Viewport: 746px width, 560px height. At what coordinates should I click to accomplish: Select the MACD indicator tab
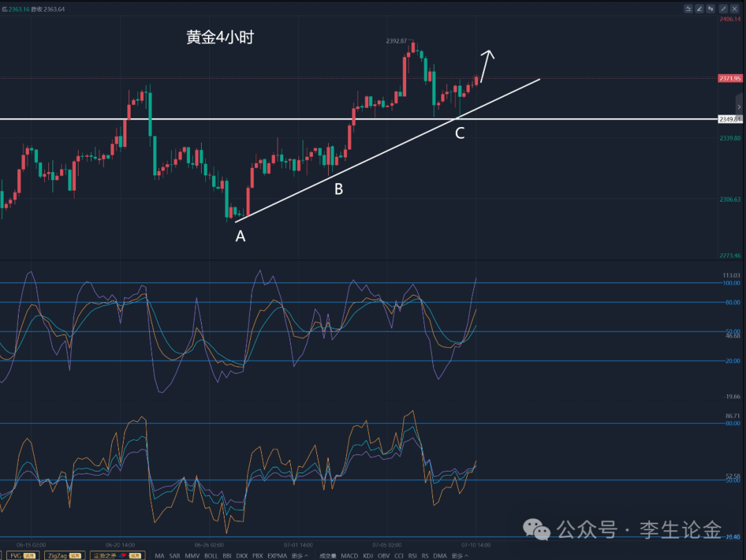tap(350, 555)
